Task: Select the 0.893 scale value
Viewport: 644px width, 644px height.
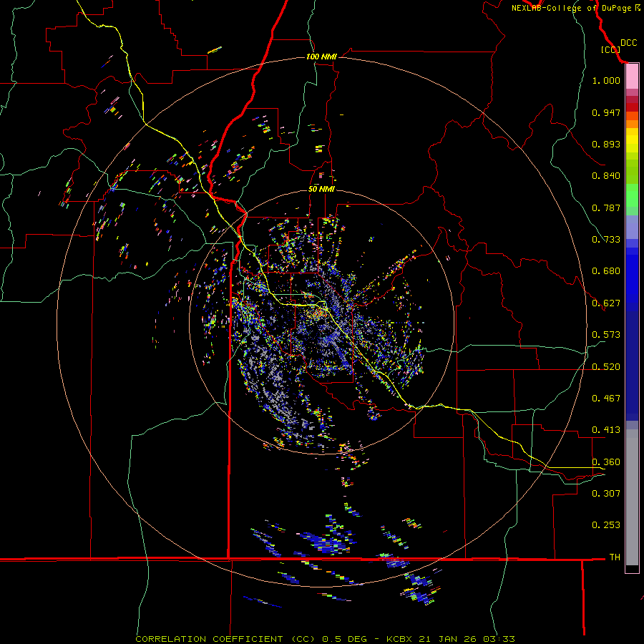Action: coord(606,144)
